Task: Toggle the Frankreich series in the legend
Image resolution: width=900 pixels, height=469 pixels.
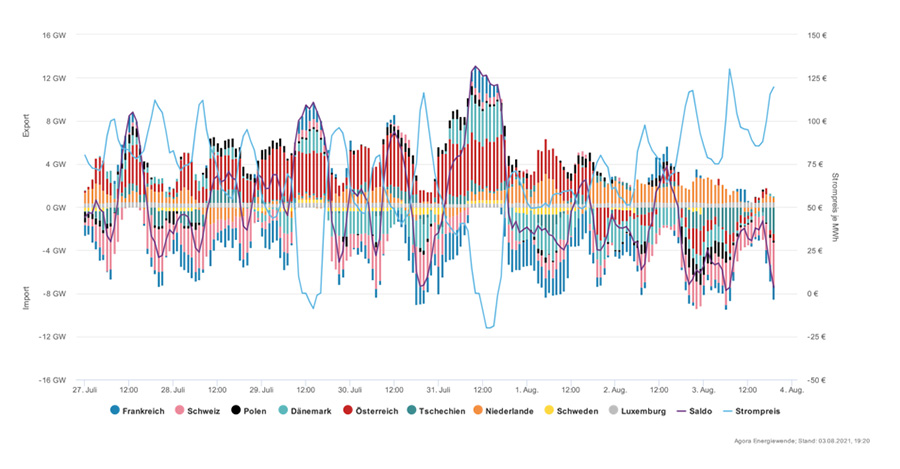Action: tap(134, 411)
